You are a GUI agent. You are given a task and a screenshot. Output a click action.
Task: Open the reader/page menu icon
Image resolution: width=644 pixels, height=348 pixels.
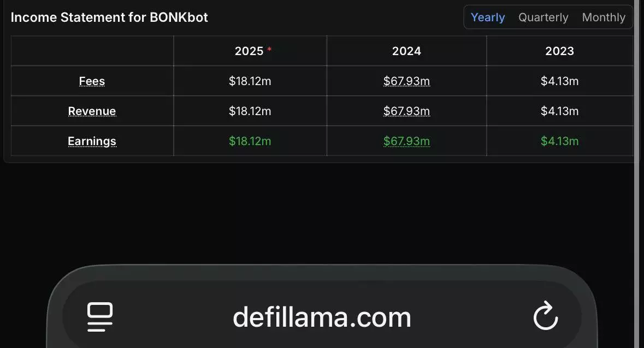[x=100, y=317]
